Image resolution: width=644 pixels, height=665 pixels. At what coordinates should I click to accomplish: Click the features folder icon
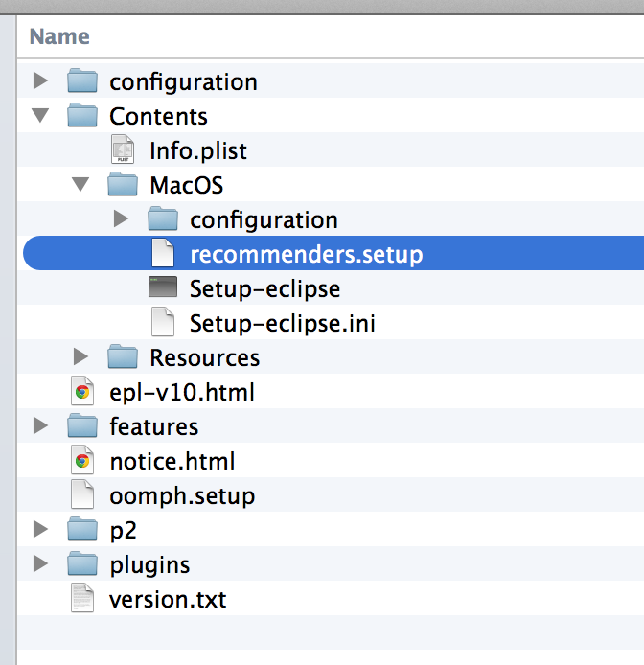click(82, 425)
